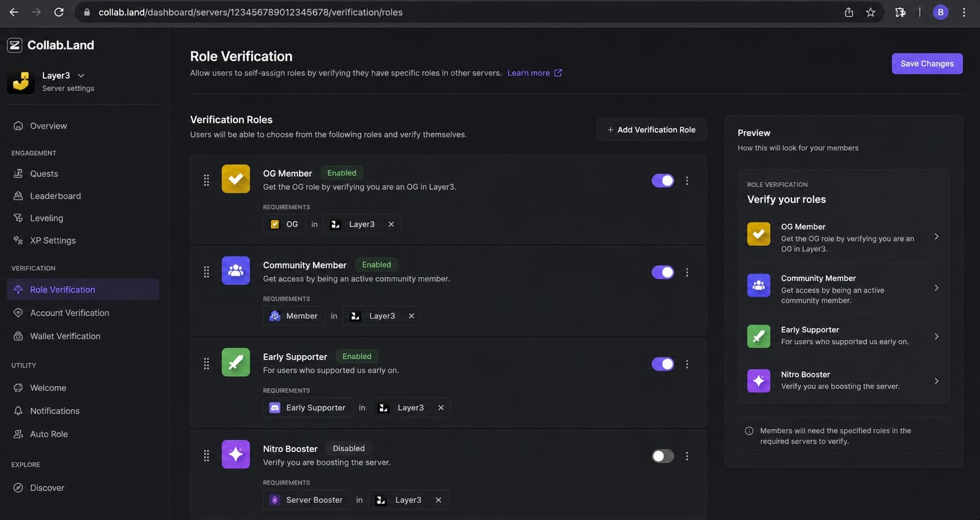Open the browser extensions puzzle icon
The width and height of the screenshot is (980, 520).
pos(900,12)
